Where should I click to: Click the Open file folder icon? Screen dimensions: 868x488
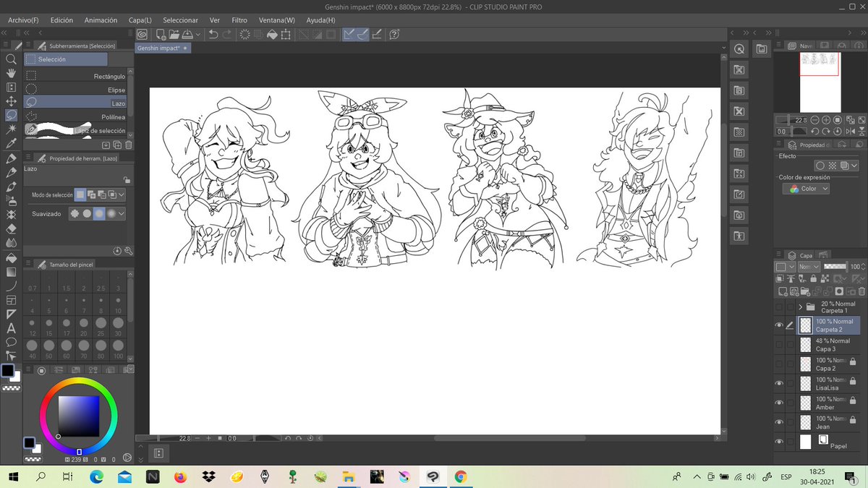(174, 34)
